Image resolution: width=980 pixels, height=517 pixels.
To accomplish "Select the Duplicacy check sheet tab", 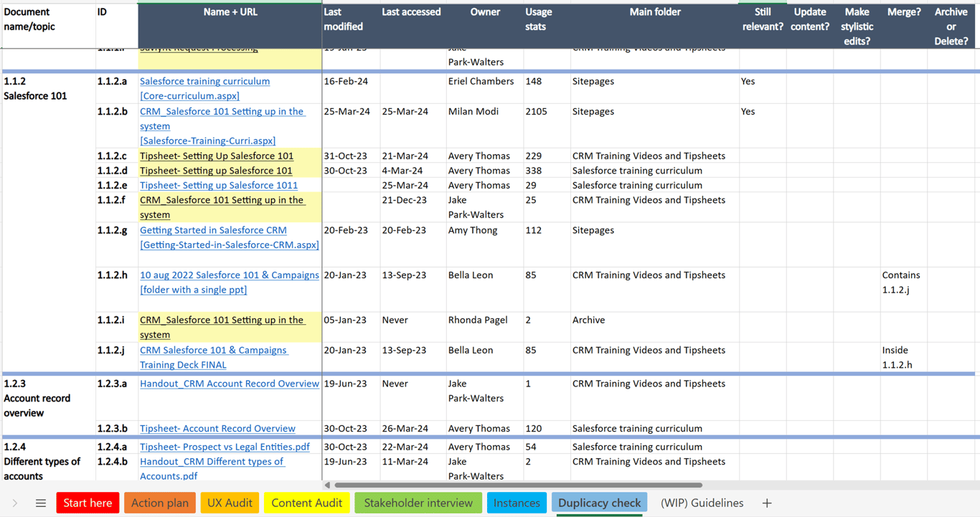I will point(599,503).
